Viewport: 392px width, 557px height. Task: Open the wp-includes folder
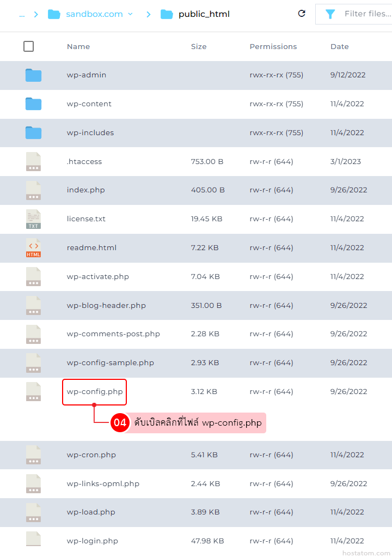coord(90,133)
